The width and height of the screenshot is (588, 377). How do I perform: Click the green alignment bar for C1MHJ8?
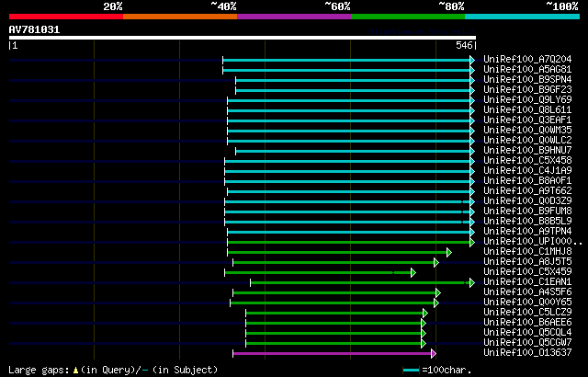337,253
